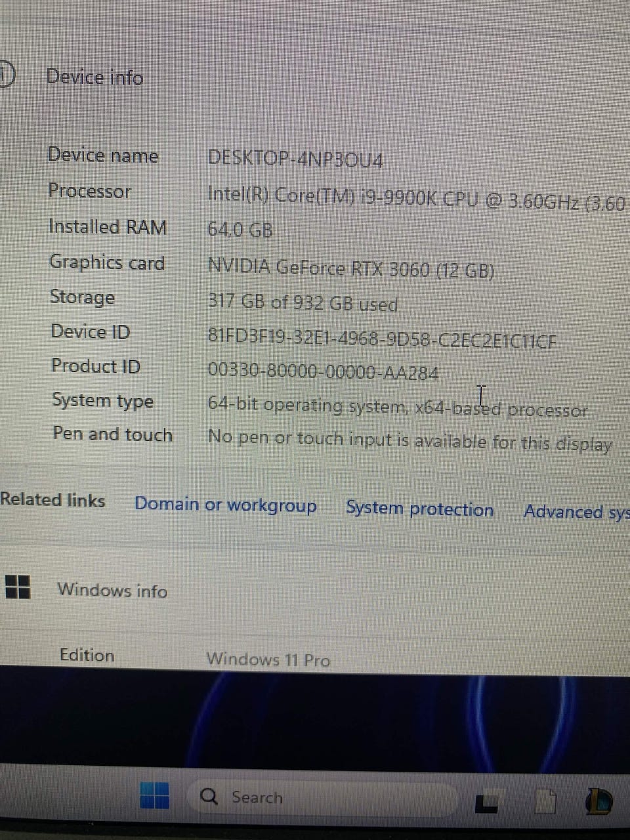Click the Processor label
Screen dimensions: 630x840
coord(90,191)
